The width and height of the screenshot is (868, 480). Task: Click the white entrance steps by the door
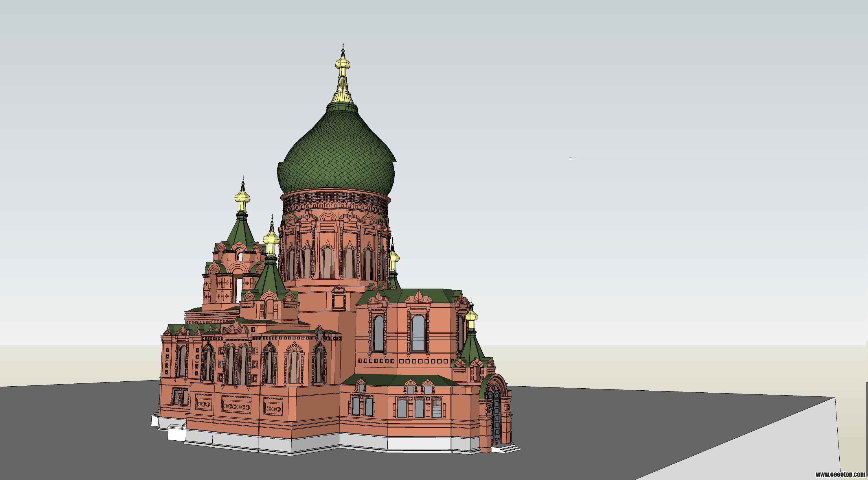(505, 449)
